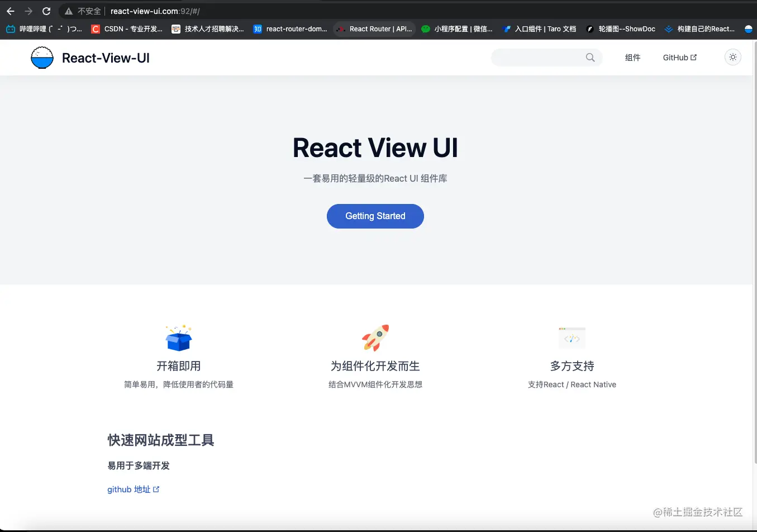The width and height of the screenshot is (757, 532).
Task: Click the 结合MVVM组件化开发思想 text
Action: (375, 384)
